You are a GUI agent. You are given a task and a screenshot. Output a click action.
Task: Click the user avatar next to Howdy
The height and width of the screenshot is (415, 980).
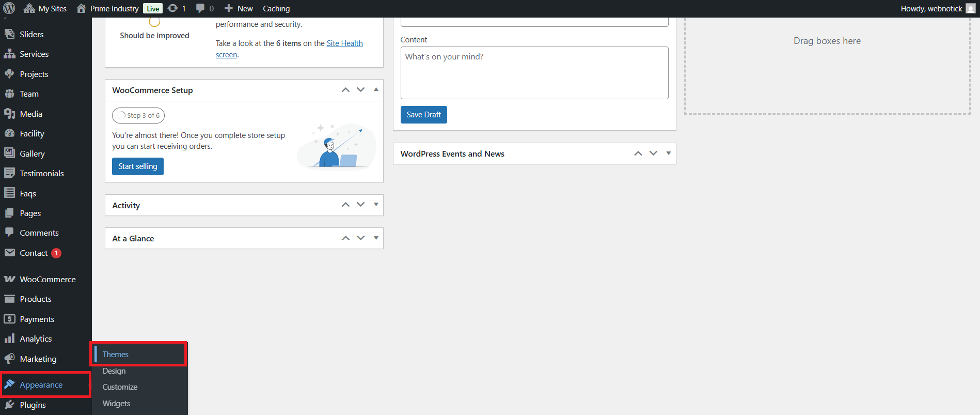pos(970,8)
